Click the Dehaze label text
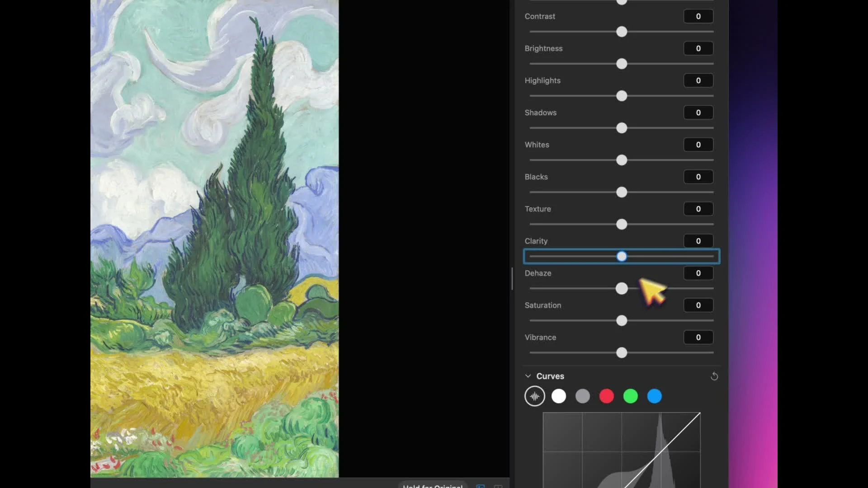Viewport: 868px width, 488px height. click(x=538, y=273)
